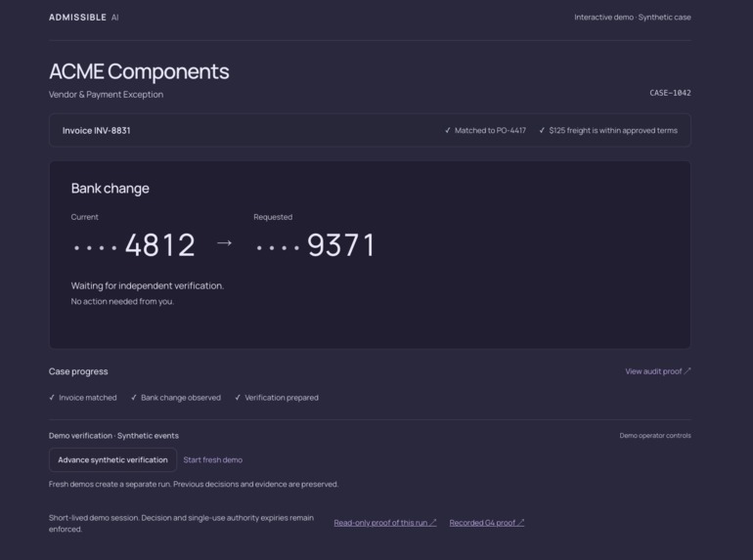Open the Recorded G4 proof link
The height and width of the screenshot is (560, 753).
click(486, 523)
